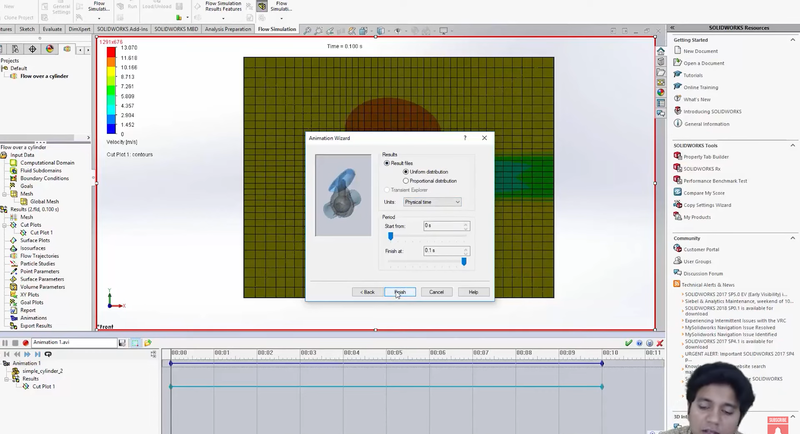Jump to animation start
This screenshot has width=800, height=434.
7,354
